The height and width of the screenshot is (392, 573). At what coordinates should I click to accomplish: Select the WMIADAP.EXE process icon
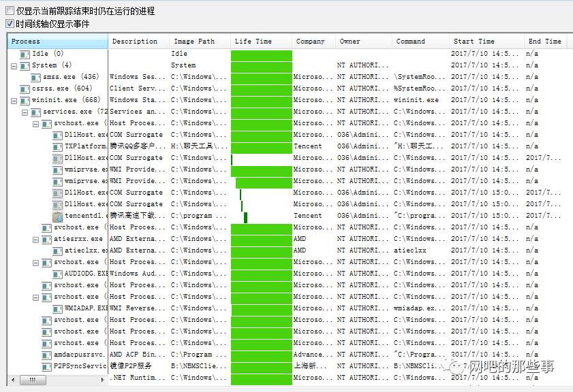coord(58,308)
